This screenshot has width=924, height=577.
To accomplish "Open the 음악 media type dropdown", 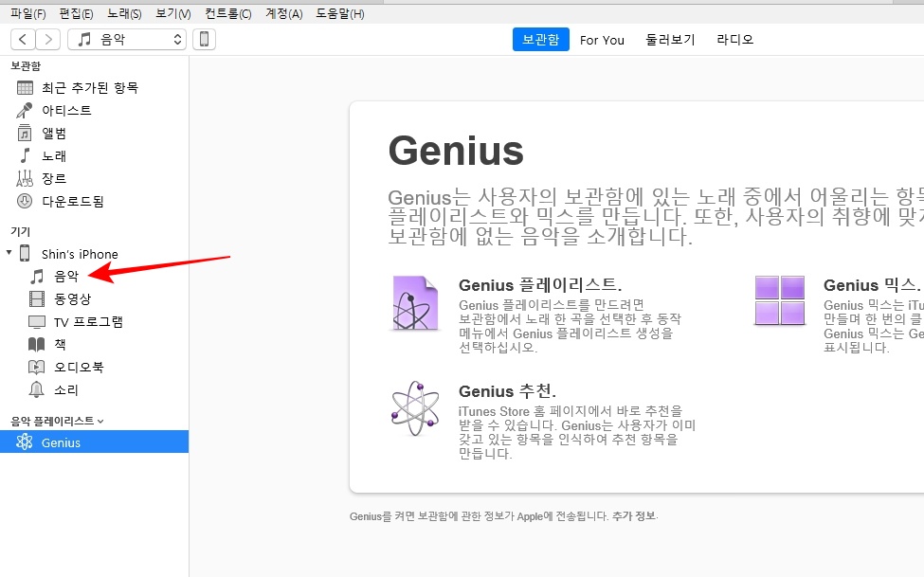I will pyautogui.click(x=127, y=40).
